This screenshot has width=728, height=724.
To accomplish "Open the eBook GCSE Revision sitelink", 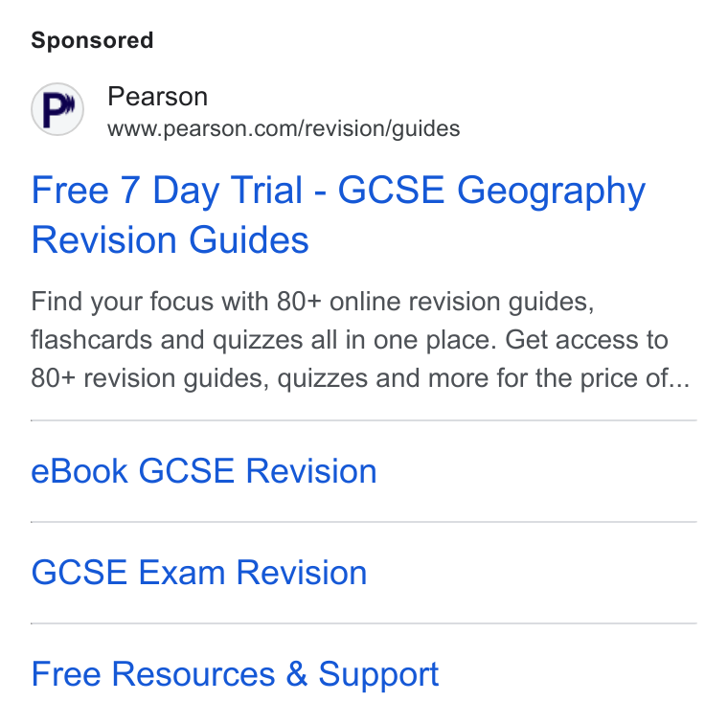I will pos(203,471).
